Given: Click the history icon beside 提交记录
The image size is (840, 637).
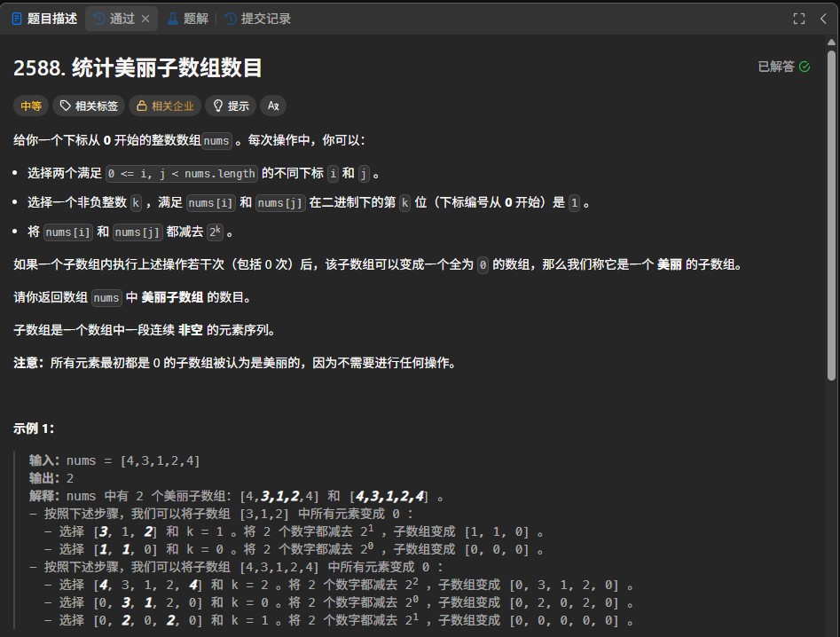Looking at the screenshot, I should 231,19.
